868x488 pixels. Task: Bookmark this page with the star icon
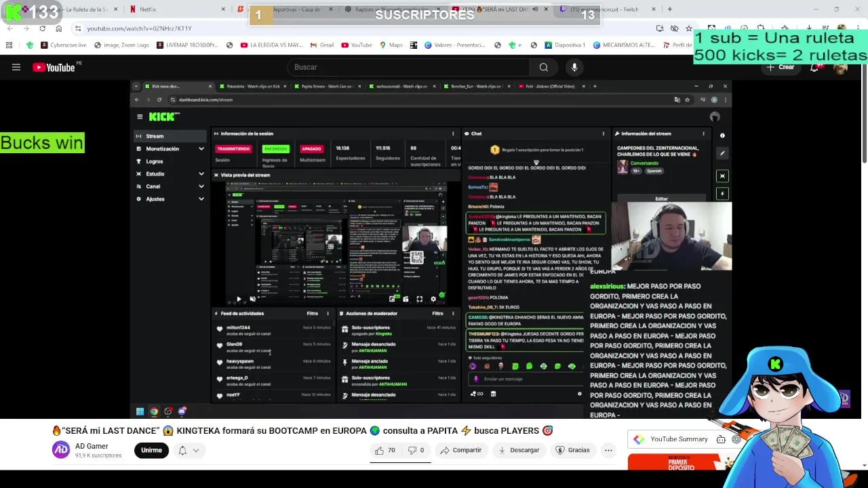click(689, 28)
